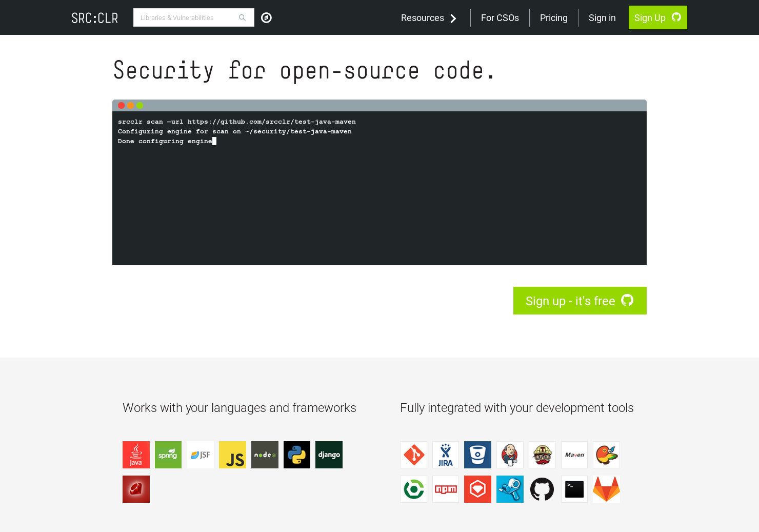Select the npm integration icon

[x=446, y=489]
